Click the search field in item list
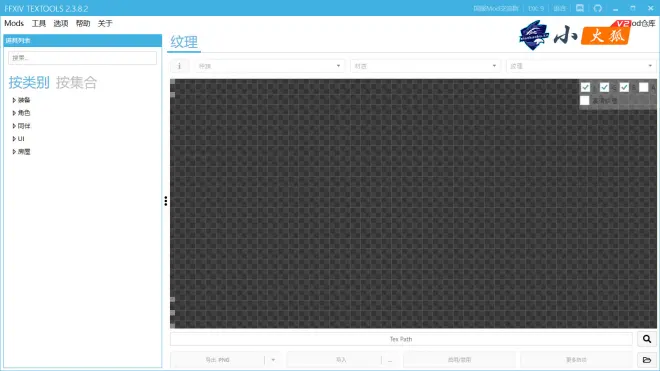The height and width of the screenshot is (371, 660). [x=82, y=58]
